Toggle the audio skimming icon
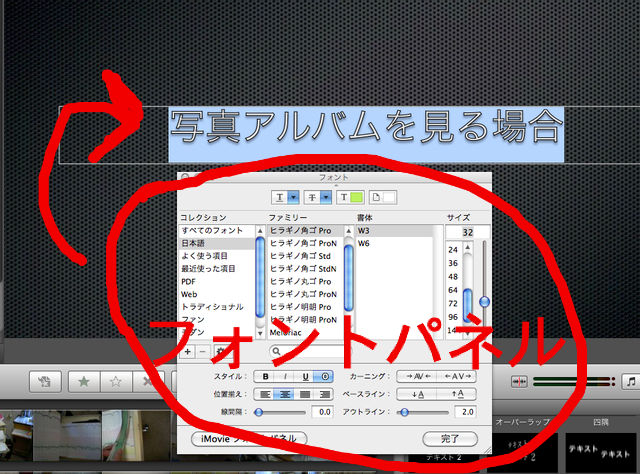The image size is (640, 474). (x=520, y=382)
